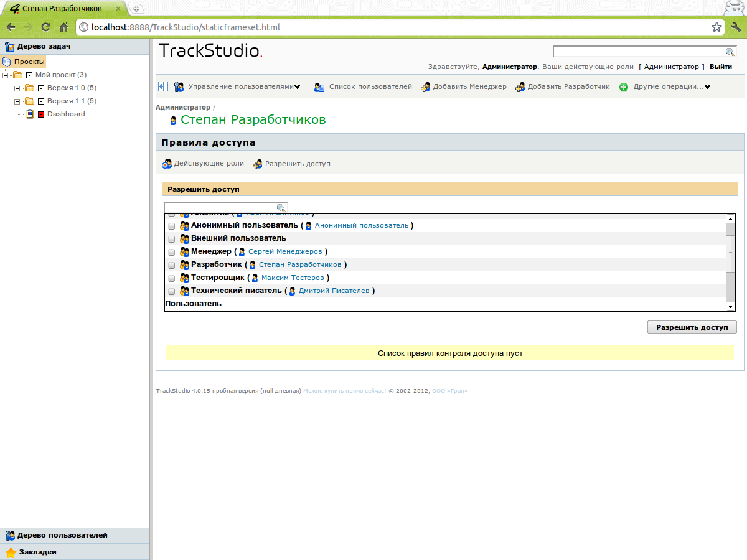747x560 pixels.
Task: Go back with the browser back arrow
Action: [11, 27]
